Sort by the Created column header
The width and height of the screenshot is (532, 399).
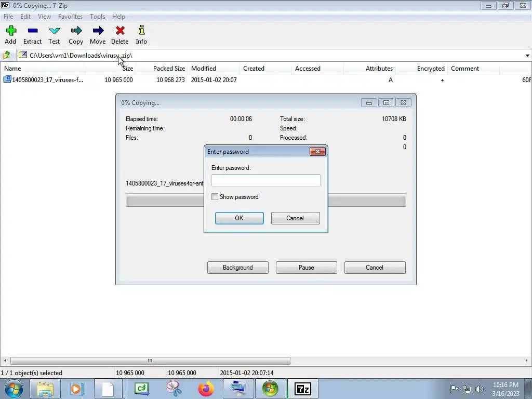(x=265, y=68)
